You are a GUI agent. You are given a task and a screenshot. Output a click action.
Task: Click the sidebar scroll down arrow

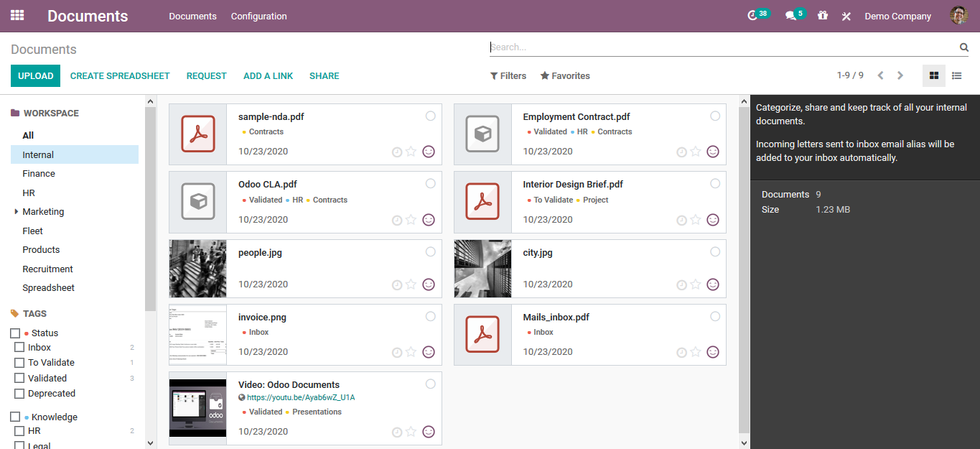(x=150, y=443)
